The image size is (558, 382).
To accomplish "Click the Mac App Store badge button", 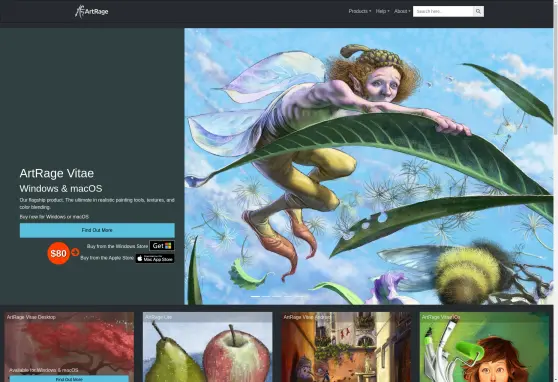I will pos(155,258).
